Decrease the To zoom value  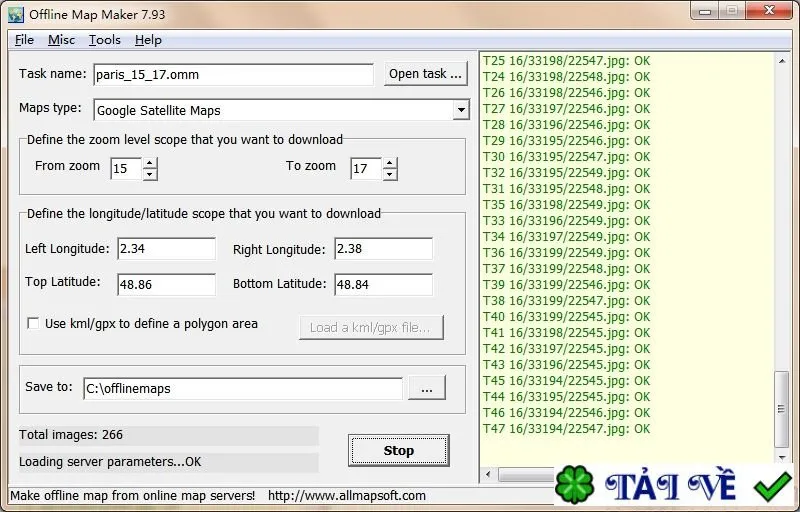pyautogui.click(x=390, y=174)
